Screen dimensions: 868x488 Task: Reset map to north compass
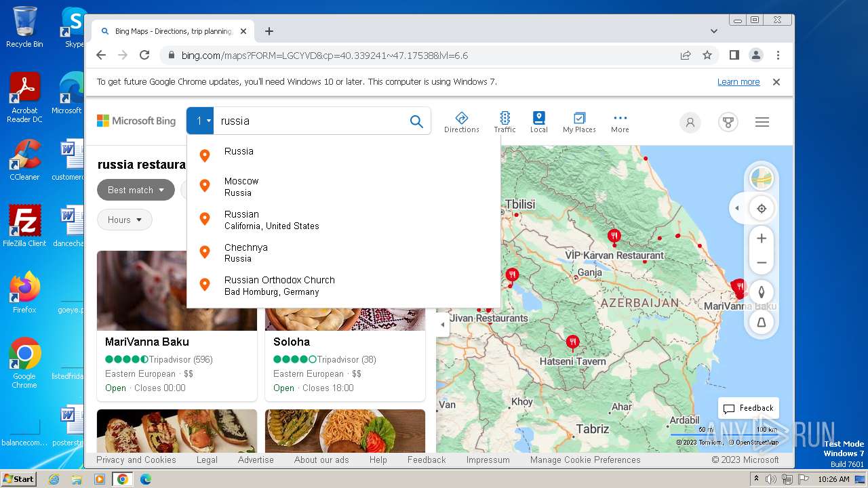(762, 292)
